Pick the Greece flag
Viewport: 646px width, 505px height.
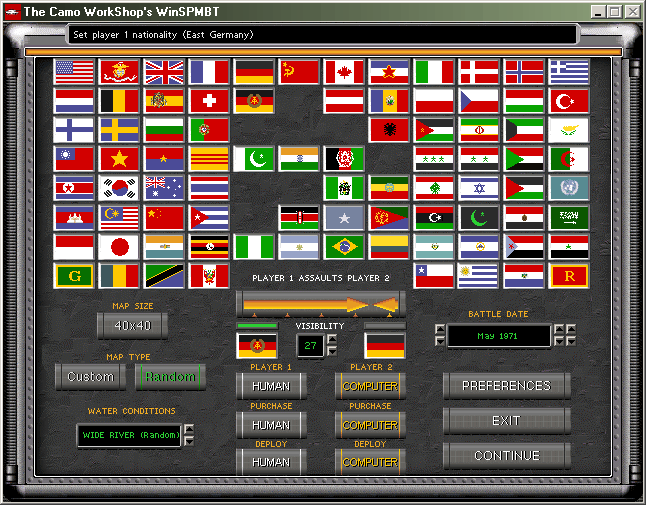pyautogui.click(x=569, y=72)
